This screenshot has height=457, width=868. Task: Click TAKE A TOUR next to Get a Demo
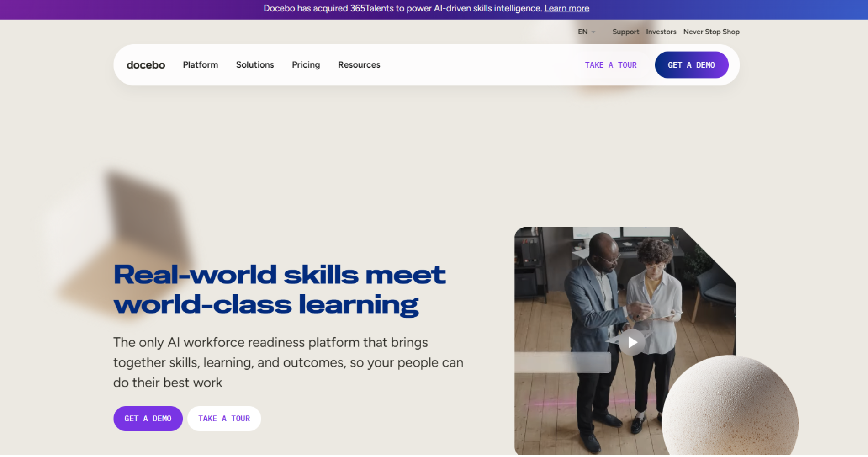(x=224, y=418)
